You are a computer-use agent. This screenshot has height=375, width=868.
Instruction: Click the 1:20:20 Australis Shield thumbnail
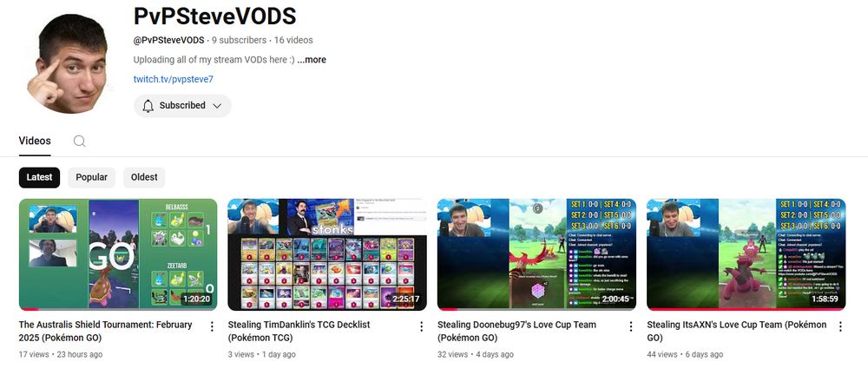118,254
